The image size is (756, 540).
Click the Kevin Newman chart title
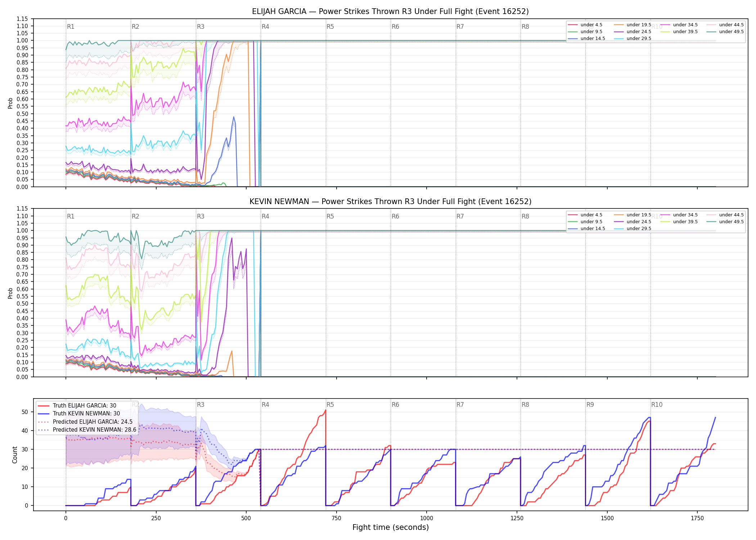tap(390, 202)
